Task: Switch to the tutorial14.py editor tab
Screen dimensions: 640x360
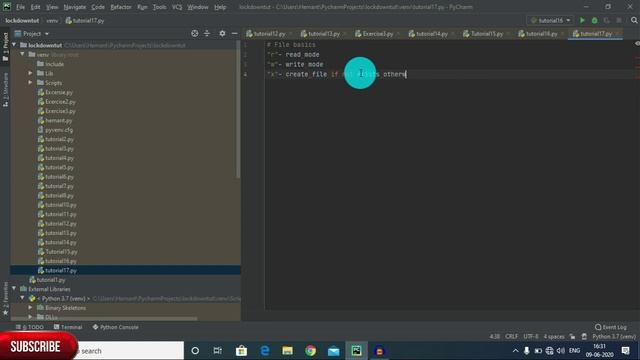Action: pos(432,34)
